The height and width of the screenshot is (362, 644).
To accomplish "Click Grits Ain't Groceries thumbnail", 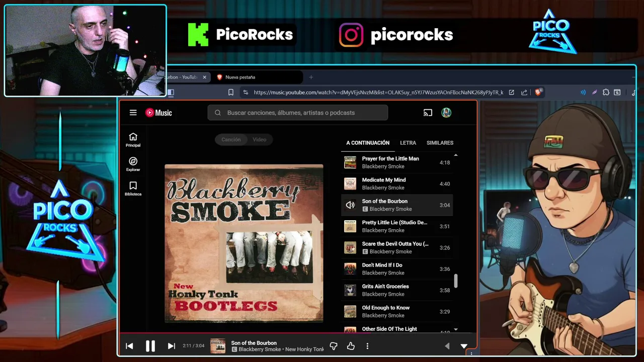I will pyautogui.click(x=350, y=290).
